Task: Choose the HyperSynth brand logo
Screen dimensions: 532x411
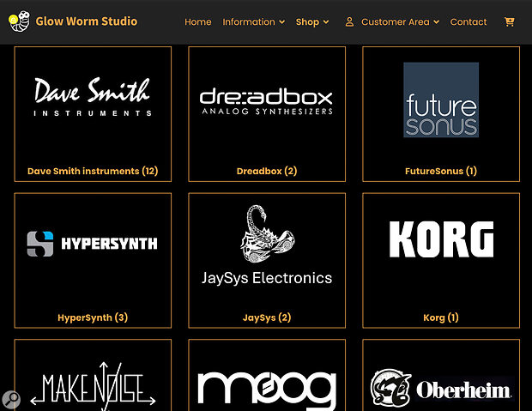Action: [93, 244]
